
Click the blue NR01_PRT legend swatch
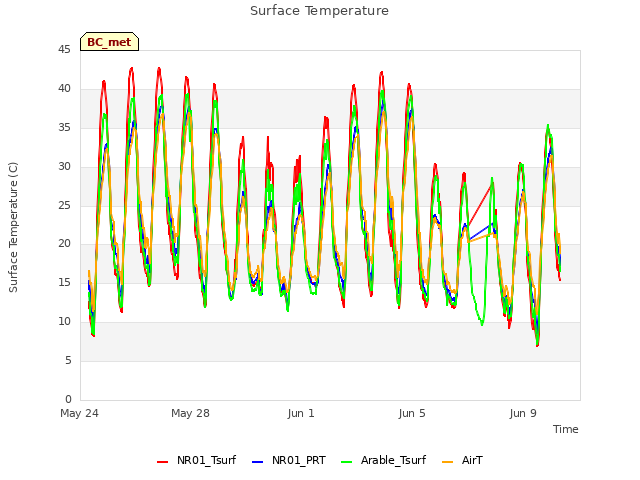tap(257, 462)
